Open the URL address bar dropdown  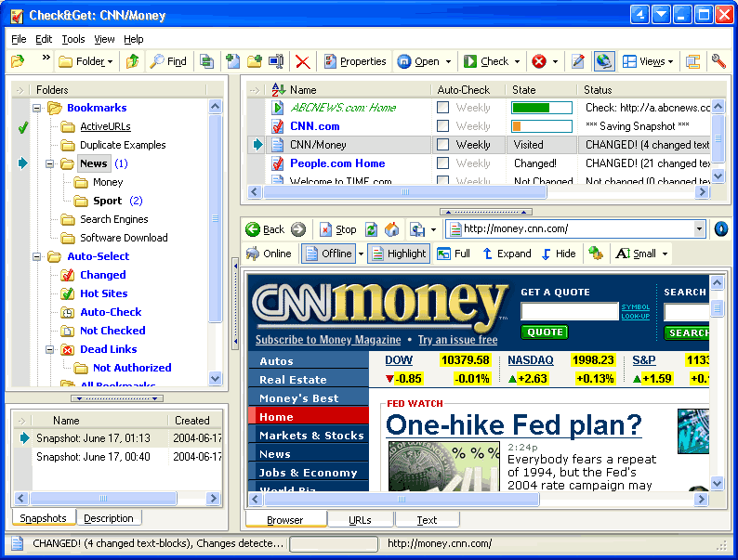[x=699, y=229]
